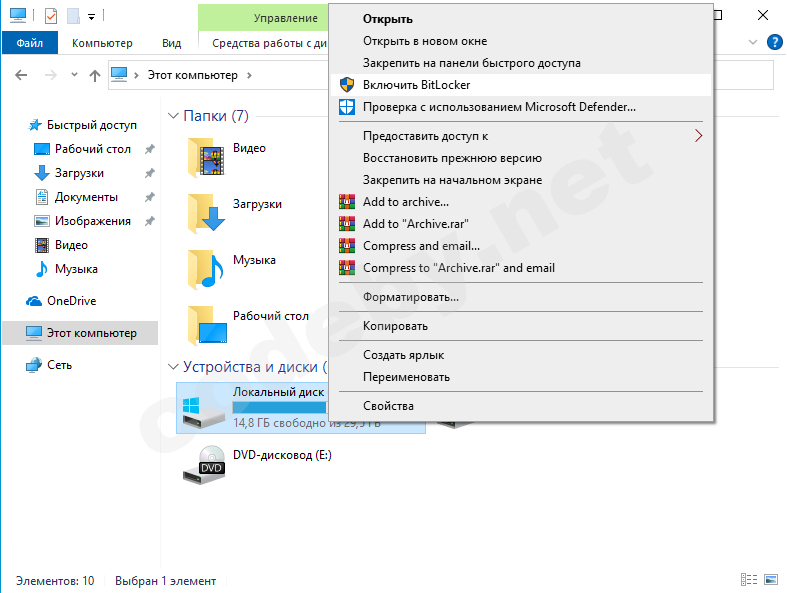Open the Quick Access Toolbar customize dropdown
The width and height of the screenshot is (787, 593).
91,17
